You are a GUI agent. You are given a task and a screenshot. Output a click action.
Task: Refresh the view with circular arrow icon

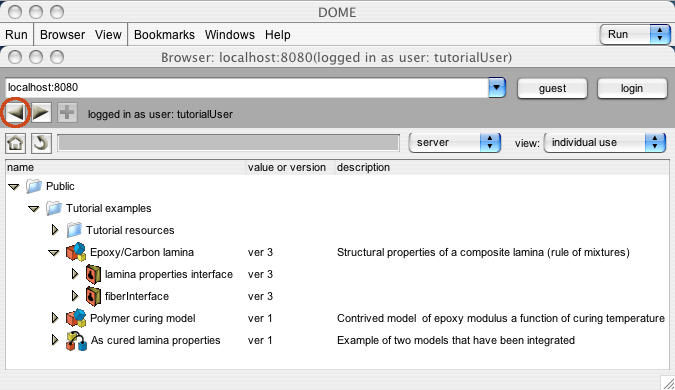click(x=41, y=143)
